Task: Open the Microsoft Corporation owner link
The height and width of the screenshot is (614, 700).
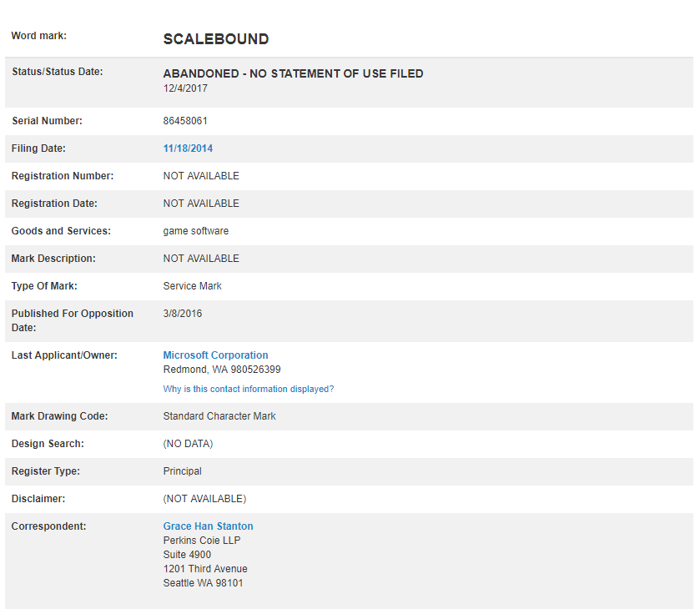Action: pyautogui.click(x=215, y=355)
